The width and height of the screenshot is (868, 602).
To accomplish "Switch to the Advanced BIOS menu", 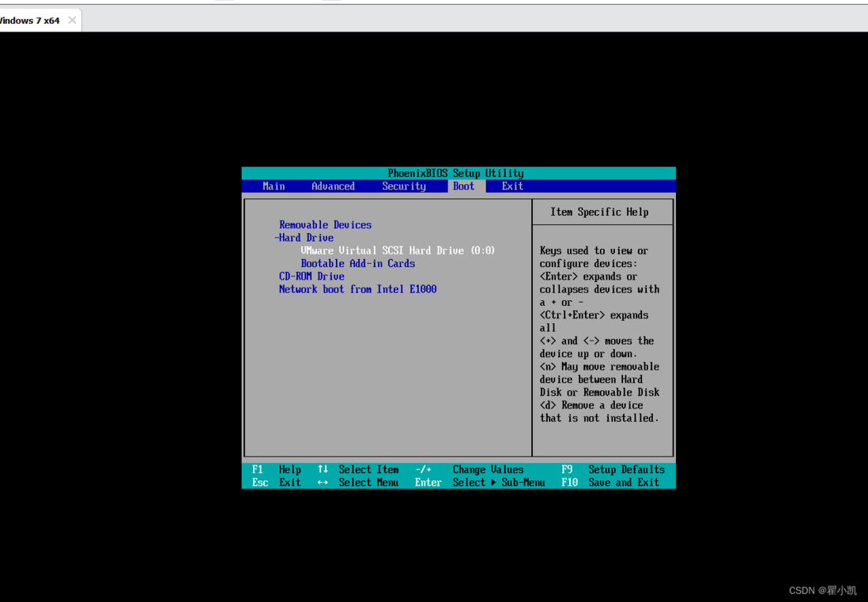I will tap(333, 186).
